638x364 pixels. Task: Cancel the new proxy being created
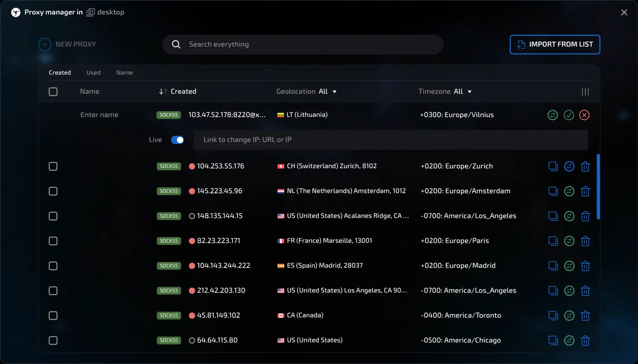coord(584,115)
